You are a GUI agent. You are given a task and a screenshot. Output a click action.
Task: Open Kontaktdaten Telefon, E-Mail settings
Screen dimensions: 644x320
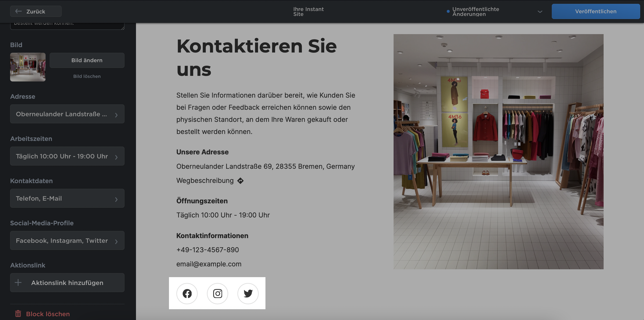pos(67,198)
